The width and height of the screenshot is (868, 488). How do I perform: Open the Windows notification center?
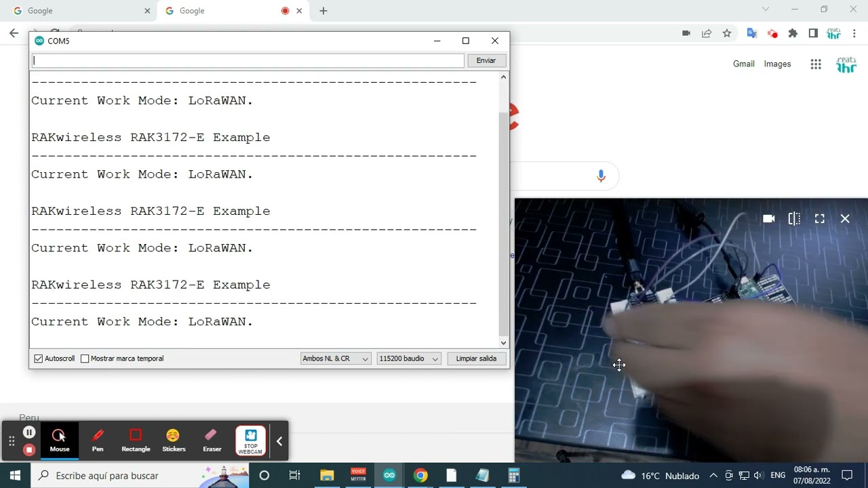point(847,475)
